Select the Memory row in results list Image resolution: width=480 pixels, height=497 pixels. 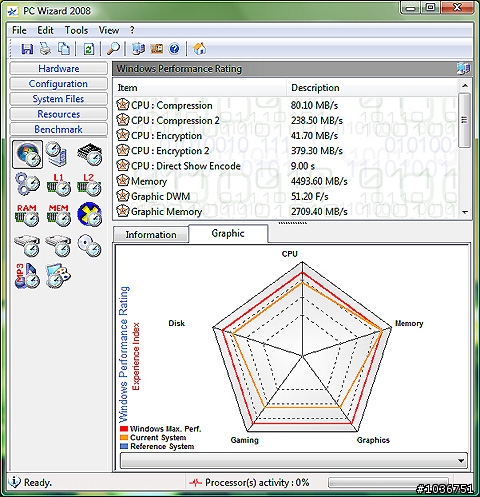click(286, 181)
